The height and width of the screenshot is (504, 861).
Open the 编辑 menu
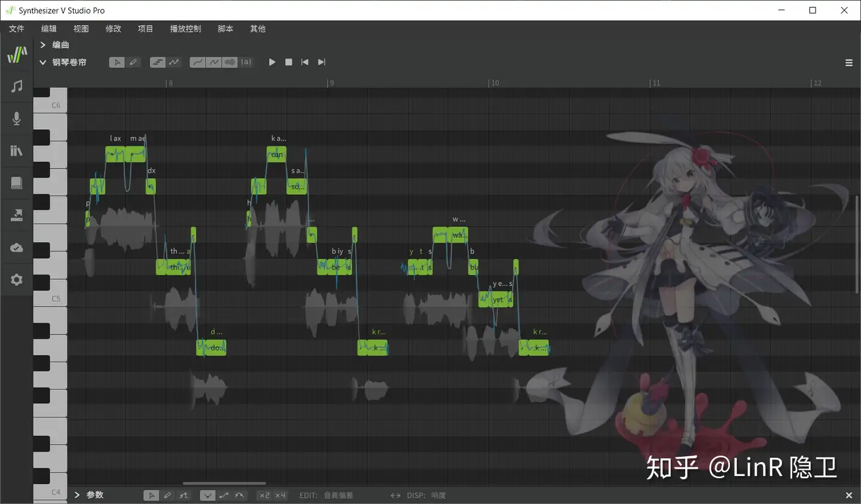[x=49, y=29]
